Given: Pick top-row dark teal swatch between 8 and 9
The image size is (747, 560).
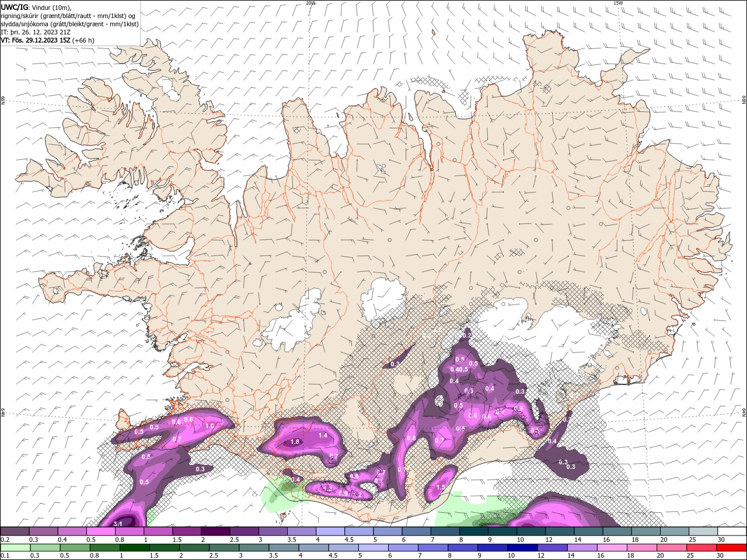Looking at the screenshot, I should pyautogui.click(x=474, y=531).
